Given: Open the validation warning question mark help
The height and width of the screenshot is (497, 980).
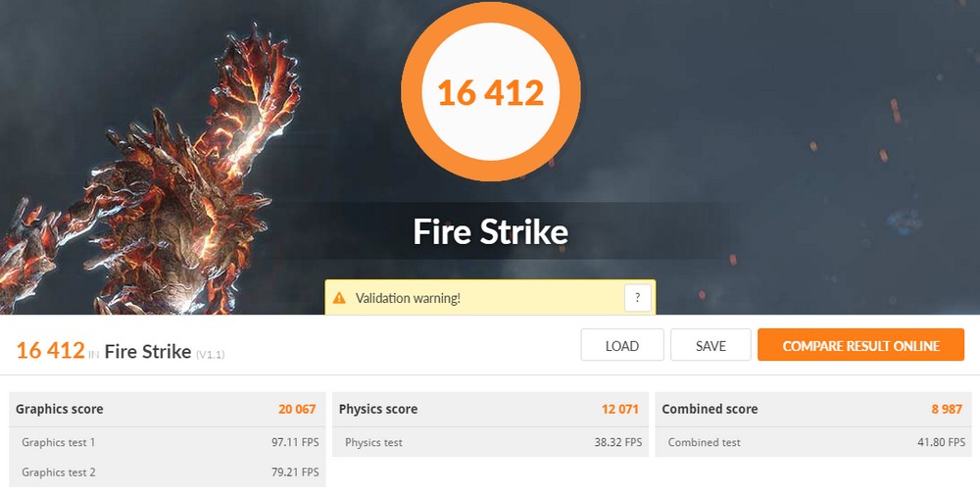Looking at the screenshot, I should coord(637,298).
